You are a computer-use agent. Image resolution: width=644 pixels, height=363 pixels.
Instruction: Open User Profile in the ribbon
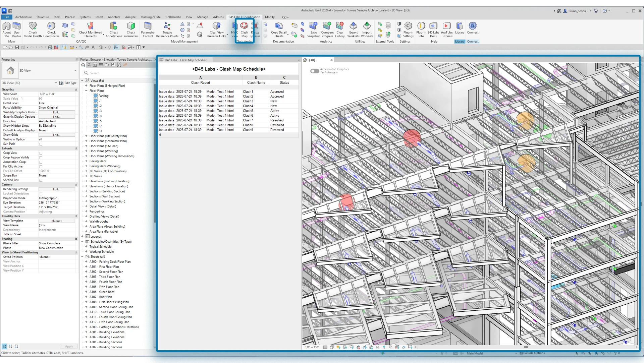[16, 29]
